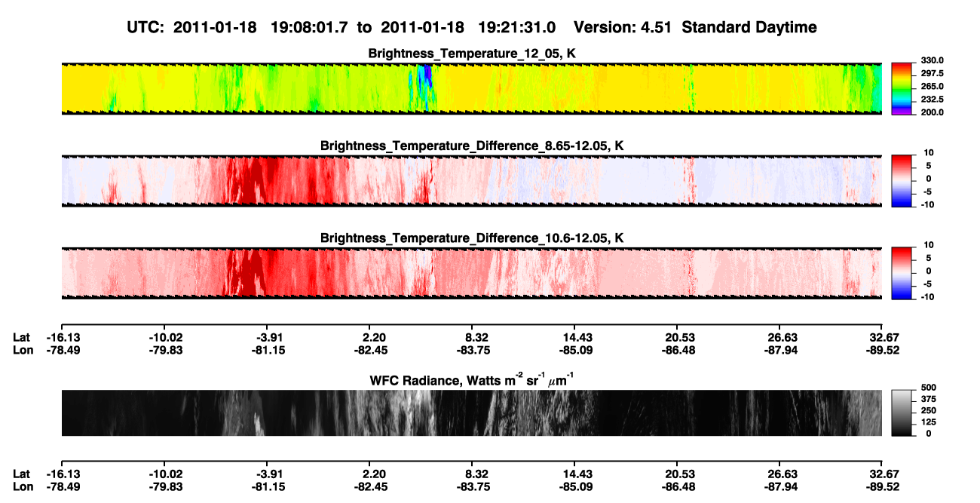Click longitude -78.49 on the axis above WFC Radiance
Image resolution: width=980 pixels, height=503 pixels.
tap(63, 350)
